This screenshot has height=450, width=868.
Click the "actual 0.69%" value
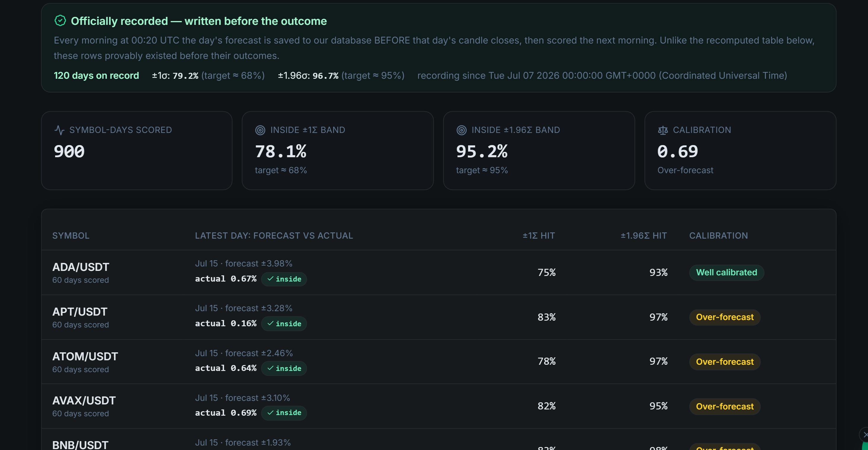click(226, 413)
